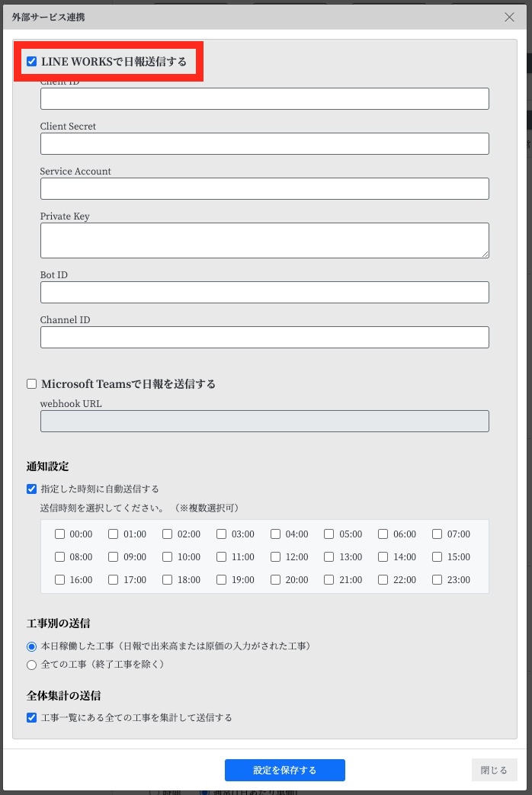Click the webhook URL field
The width and height of the screenshot is (532, 795).
tap(264, 421)
